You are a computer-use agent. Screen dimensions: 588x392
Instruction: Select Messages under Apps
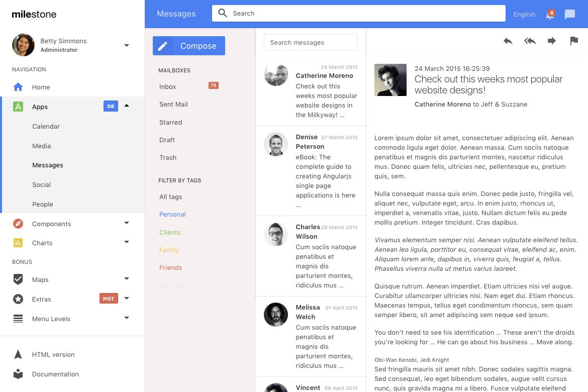pyautogui.click(x=48, y=165)
